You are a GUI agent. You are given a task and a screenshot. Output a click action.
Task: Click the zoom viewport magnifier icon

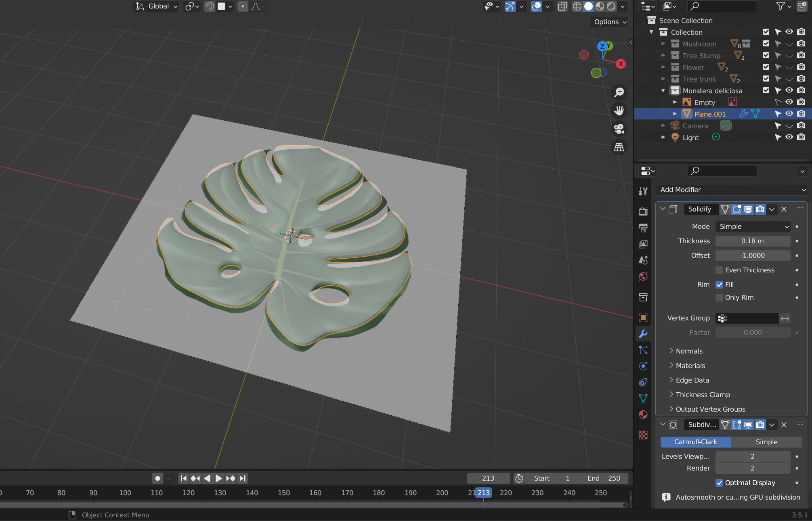pyautogui.click(x=619, y=92)
